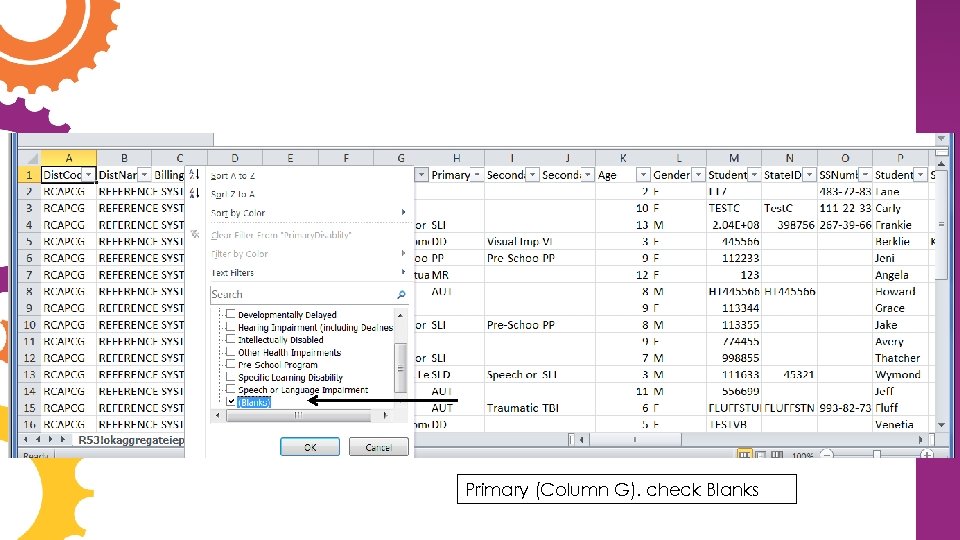Open the R53lokaggregateiep sheet tab
The width and height of the screenshot is (960, 540).
pos(131,440)
